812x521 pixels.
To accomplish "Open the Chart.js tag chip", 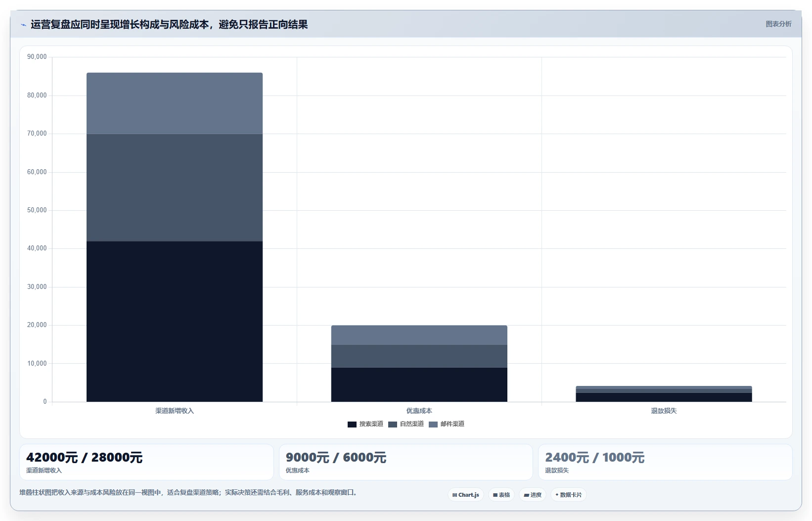I will (x=466, y=495).
